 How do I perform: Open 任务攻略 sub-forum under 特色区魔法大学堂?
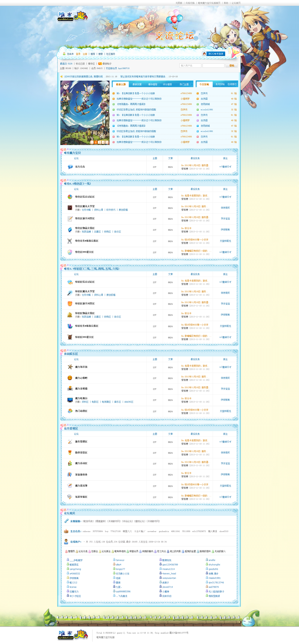click(x=86, y=210)
